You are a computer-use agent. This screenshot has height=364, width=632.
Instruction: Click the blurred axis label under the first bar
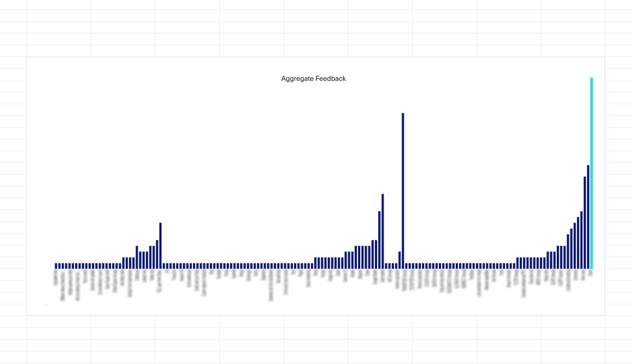coord(56,278)
